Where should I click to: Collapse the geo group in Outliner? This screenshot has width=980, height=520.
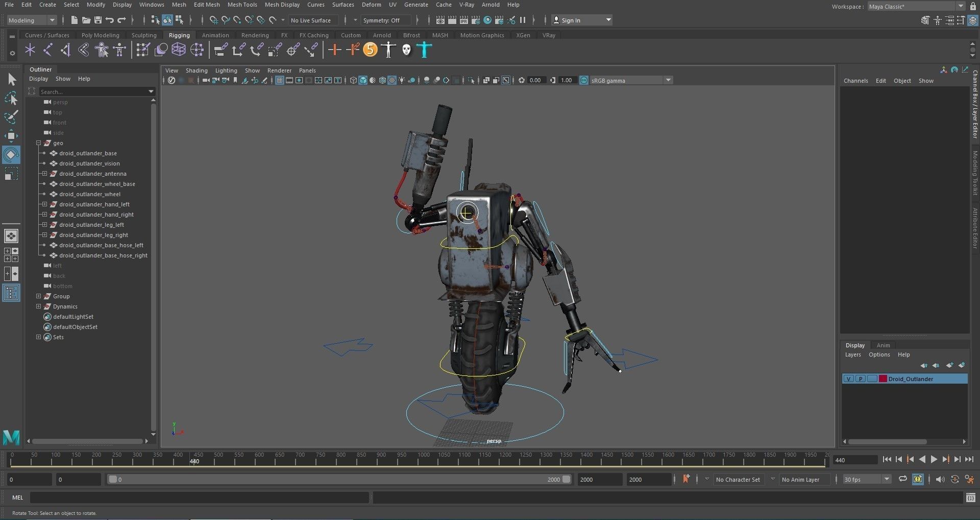[x=38, y=143]
